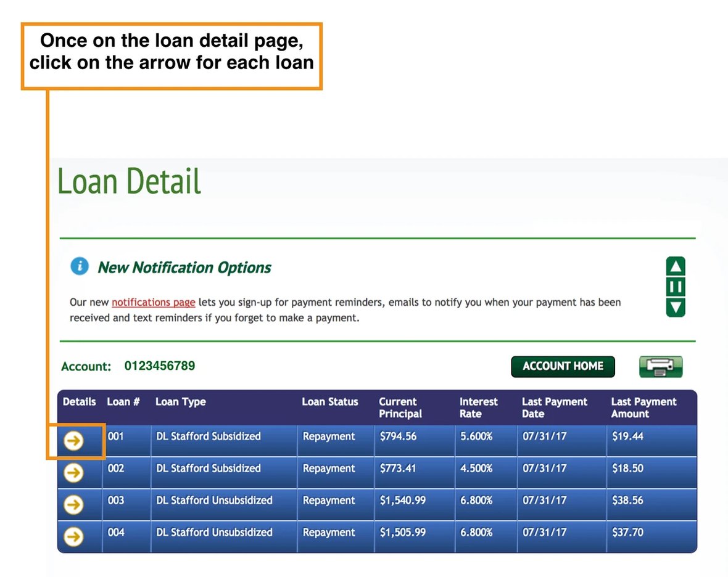Click the Last Payment Amount column header
This screenshot has width=728, height=577.
click(x=644, y=407)
